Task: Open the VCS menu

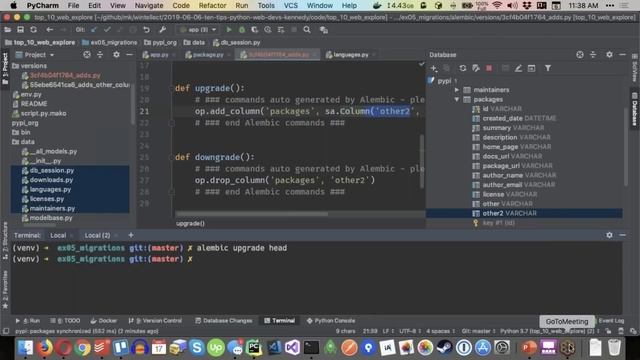Action: tap(291, 5)
